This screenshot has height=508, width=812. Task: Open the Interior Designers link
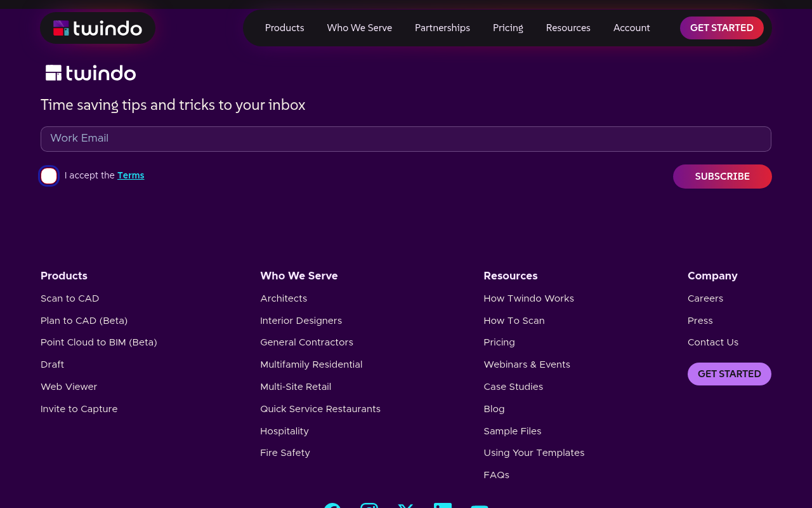coord(301,321)
